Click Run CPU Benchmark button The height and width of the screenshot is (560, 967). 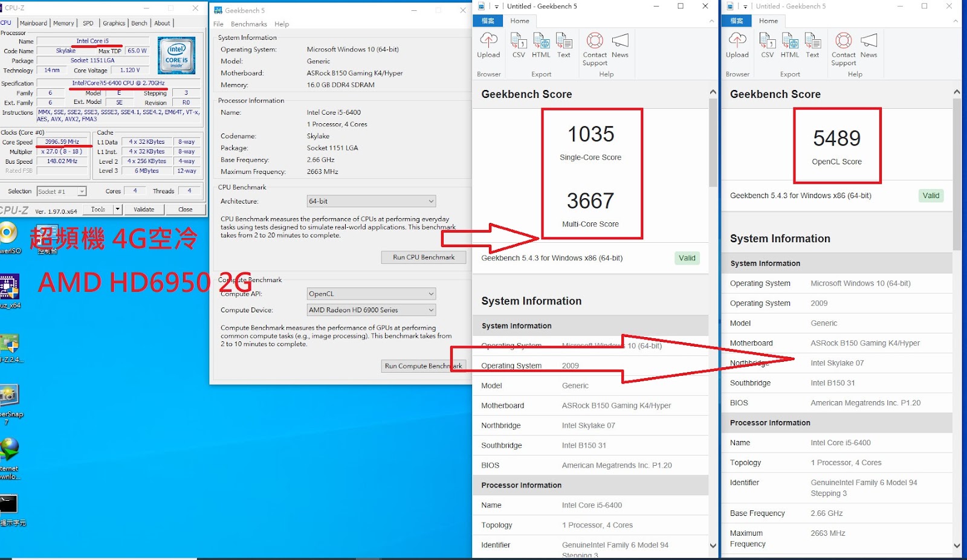(x=424, y=257)
